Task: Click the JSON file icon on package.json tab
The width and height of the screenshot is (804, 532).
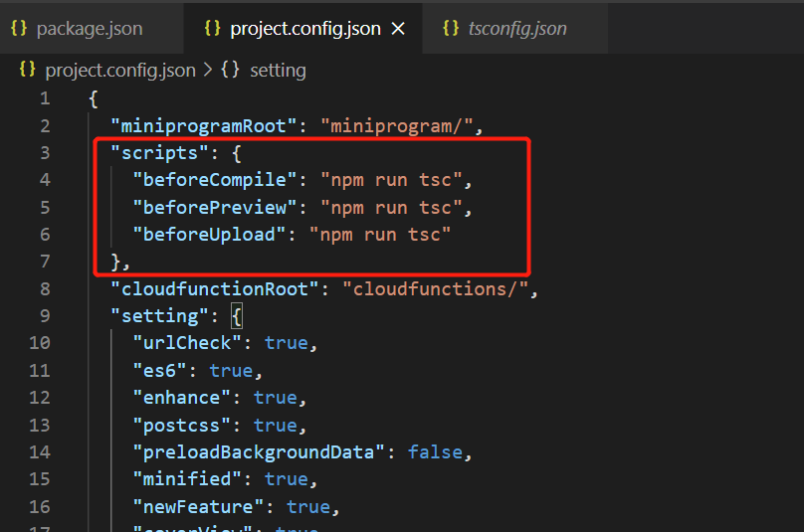Action: (x=19, y=28)
